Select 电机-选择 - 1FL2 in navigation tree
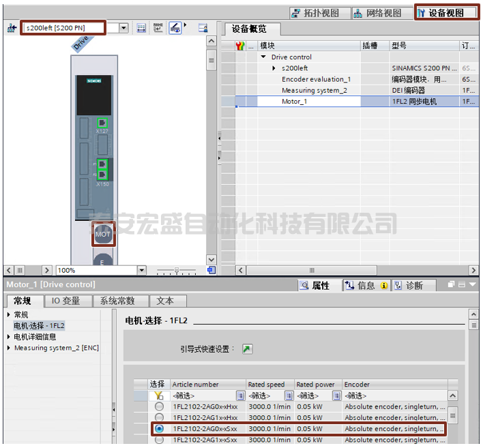Screen dimensions: 483x448 [40, 325]
